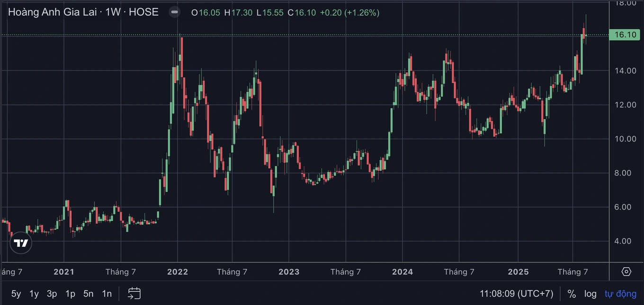Image resolution: width=644 pixels, height=305 pixels.
Task: Toggle log scale on price axis
Action: tap(590, 294)
